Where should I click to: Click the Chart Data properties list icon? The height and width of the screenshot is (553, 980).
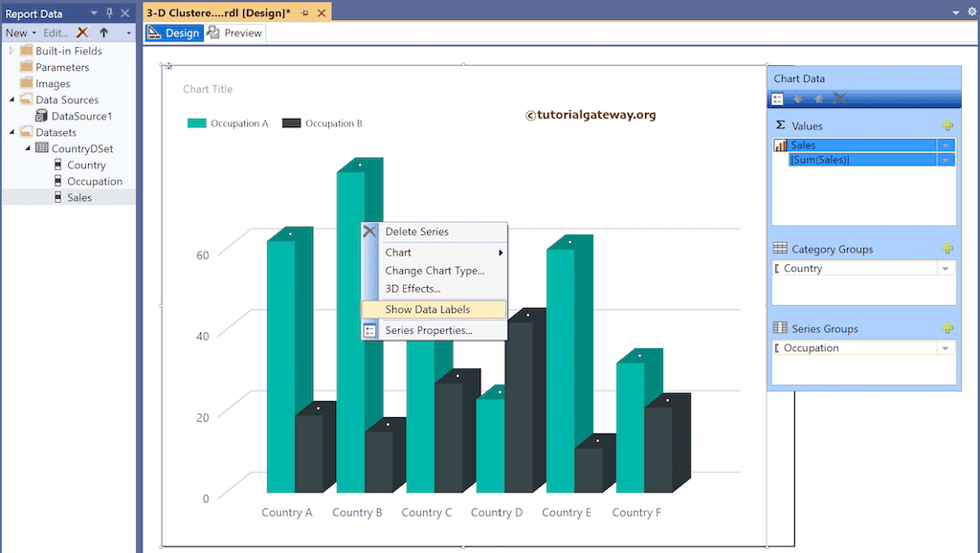tap(777, 99)
